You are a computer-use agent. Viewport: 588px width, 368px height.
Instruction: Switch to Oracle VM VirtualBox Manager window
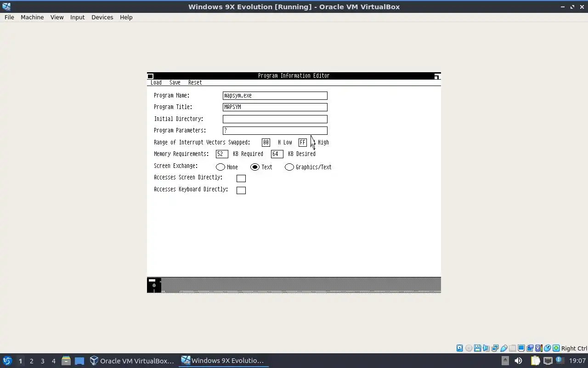point(132,361)
